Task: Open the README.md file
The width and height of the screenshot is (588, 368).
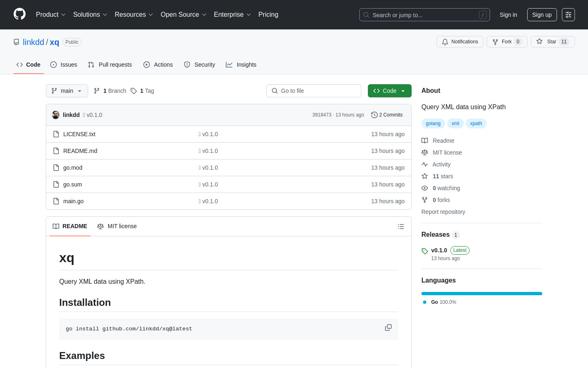Action: [x=80, y=151]
